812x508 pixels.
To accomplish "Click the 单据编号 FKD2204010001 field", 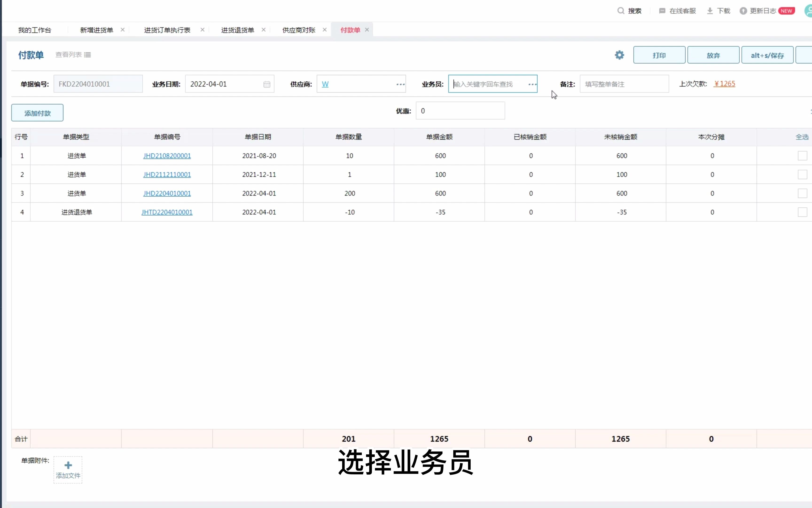I will pyautogui.click(x=98, y=84).
